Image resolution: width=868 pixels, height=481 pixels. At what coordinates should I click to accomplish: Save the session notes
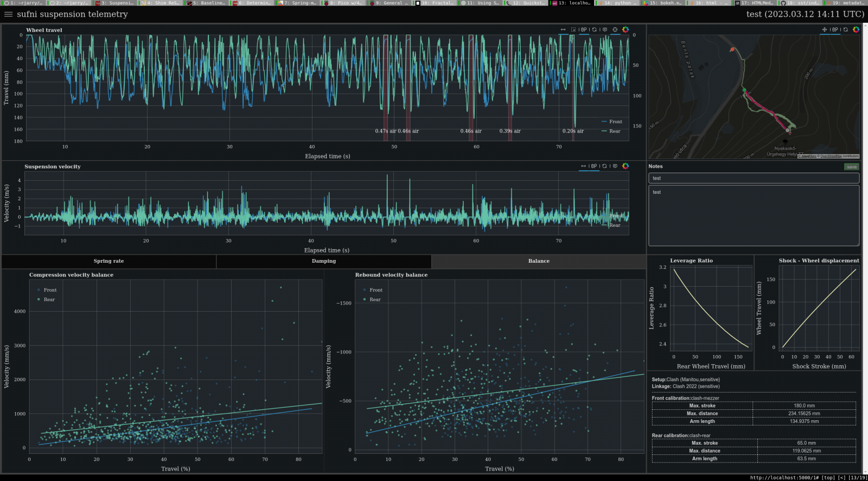tap(852, 167)
